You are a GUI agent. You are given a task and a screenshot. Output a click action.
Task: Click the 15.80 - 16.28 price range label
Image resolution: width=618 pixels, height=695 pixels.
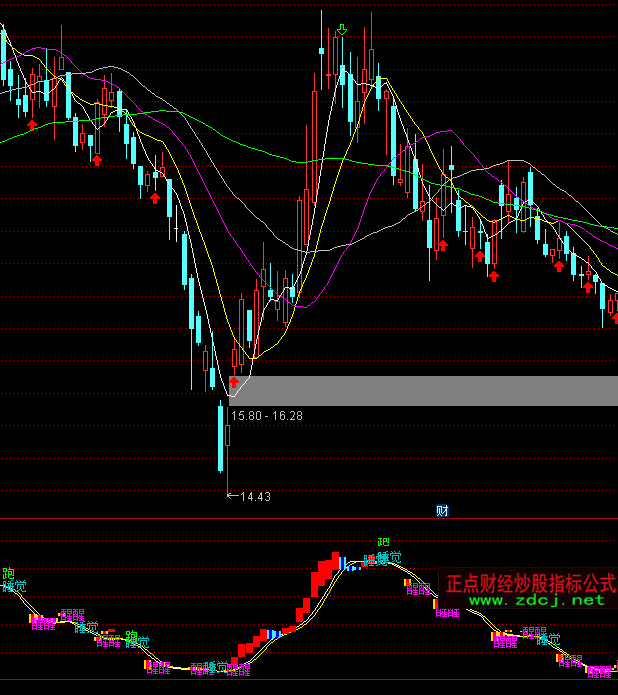(266, 414)
